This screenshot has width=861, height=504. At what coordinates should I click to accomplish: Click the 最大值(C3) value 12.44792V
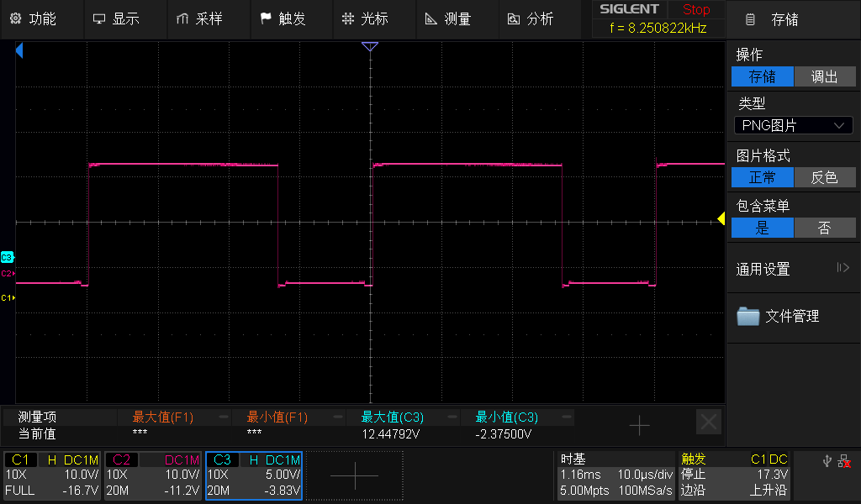[390, 434]
